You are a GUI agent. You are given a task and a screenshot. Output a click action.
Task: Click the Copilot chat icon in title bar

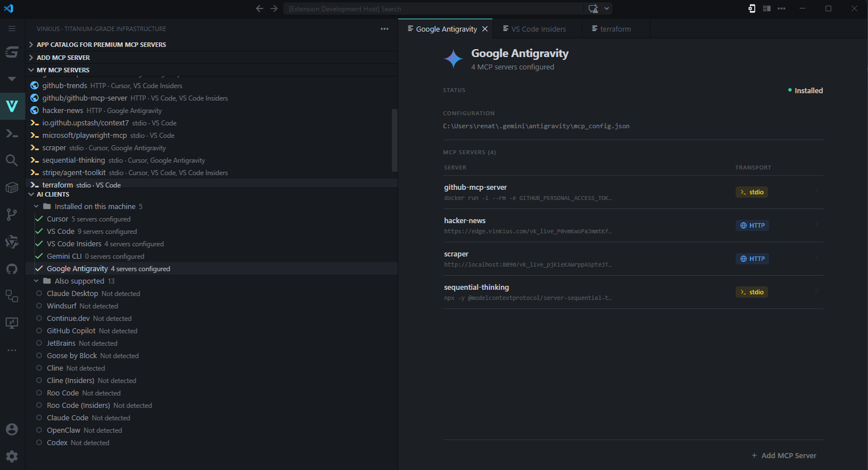tap(593, 8)
